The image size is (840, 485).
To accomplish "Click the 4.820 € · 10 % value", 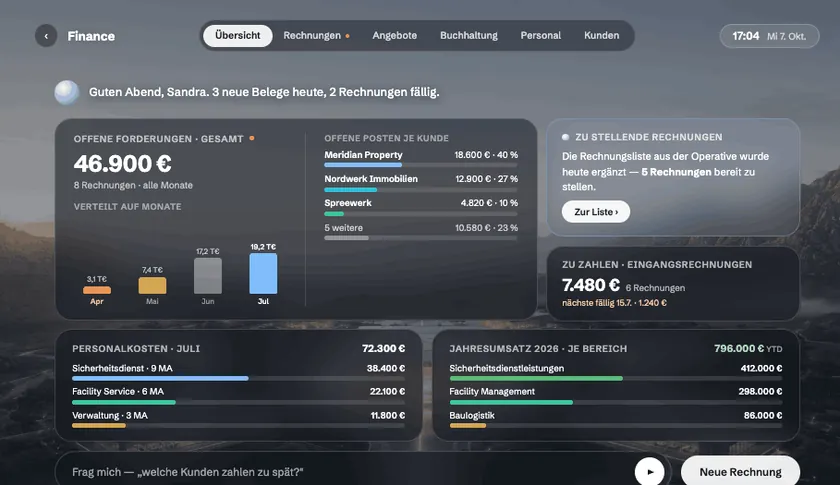I will click(489, 203).
